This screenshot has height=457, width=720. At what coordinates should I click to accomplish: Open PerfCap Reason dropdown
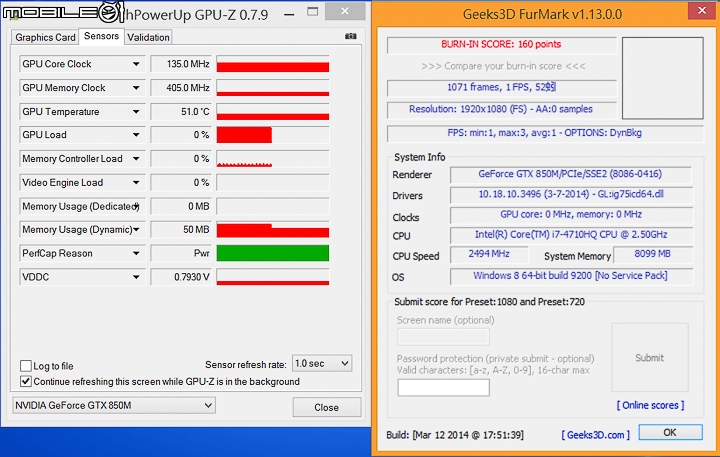tap(136, 253)
